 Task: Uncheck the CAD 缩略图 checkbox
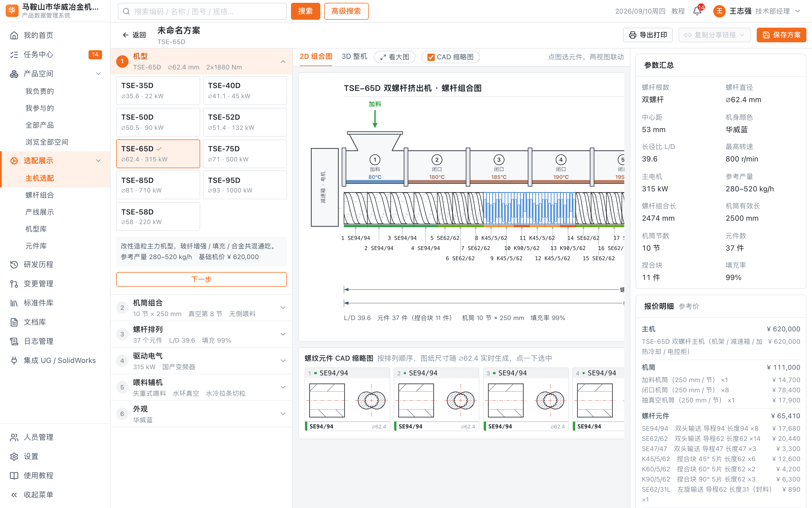(x=431, y=57)
